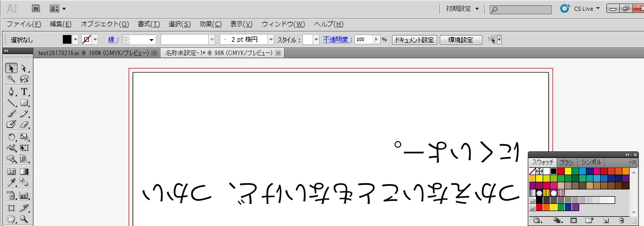The width and height of the screenshot is (644, 226).
Task: Open the 書式(T) menu
Action: 149,24
